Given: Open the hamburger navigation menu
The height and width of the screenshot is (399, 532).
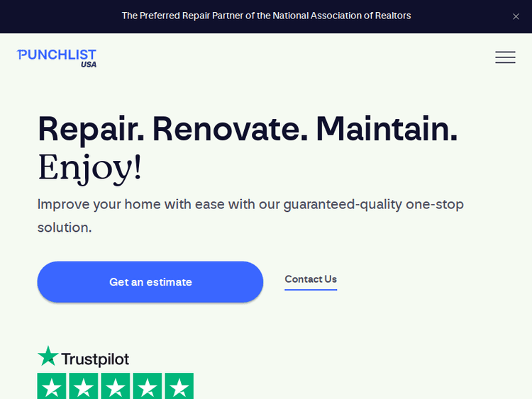Looking at the screenshot, I should tap(505, 57).
